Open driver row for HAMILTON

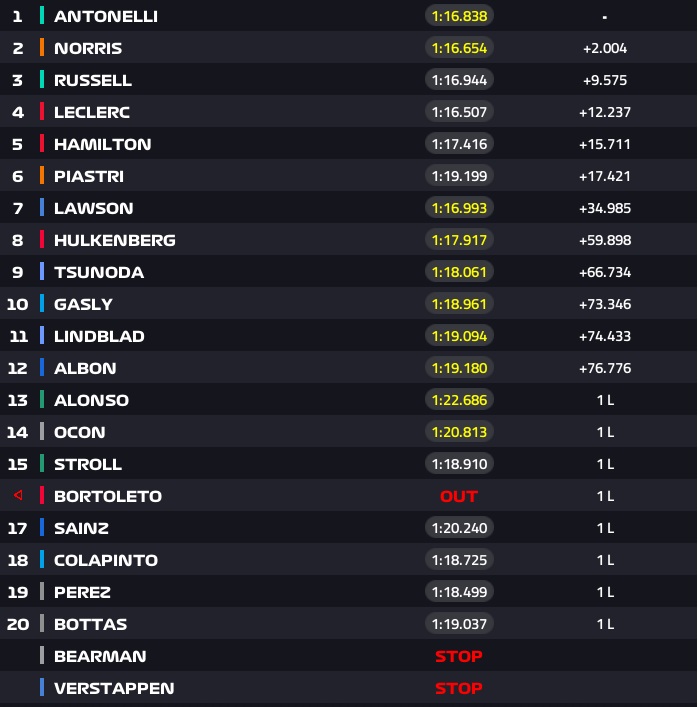(x=348, y=144)
